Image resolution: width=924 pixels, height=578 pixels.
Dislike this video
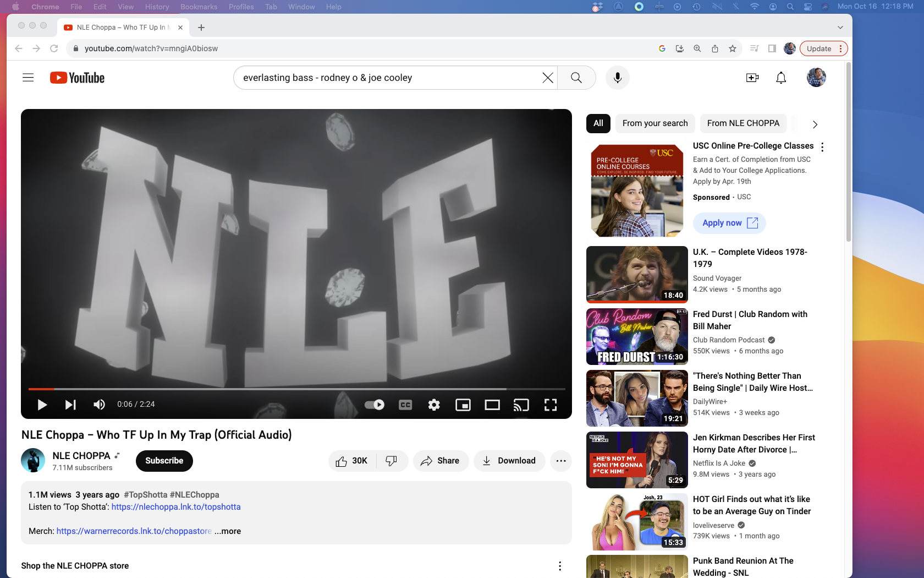pos(392,461)
